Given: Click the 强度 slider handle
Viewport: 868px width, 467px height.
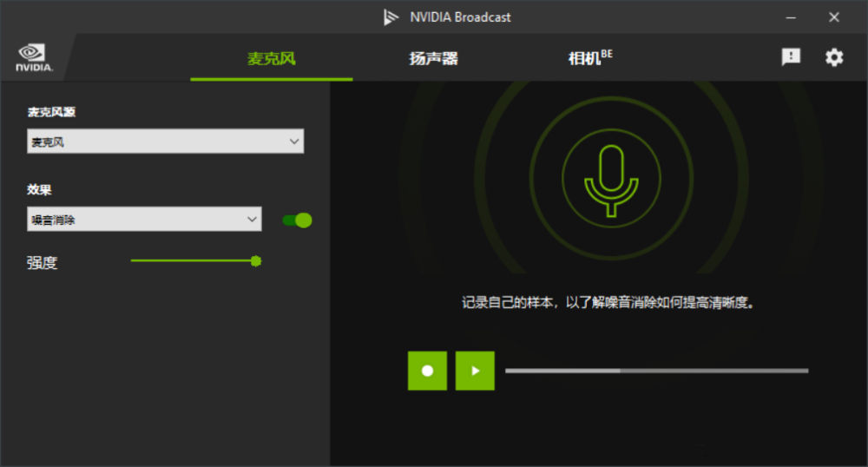Looking at the screenshot, I should point(256,261).
